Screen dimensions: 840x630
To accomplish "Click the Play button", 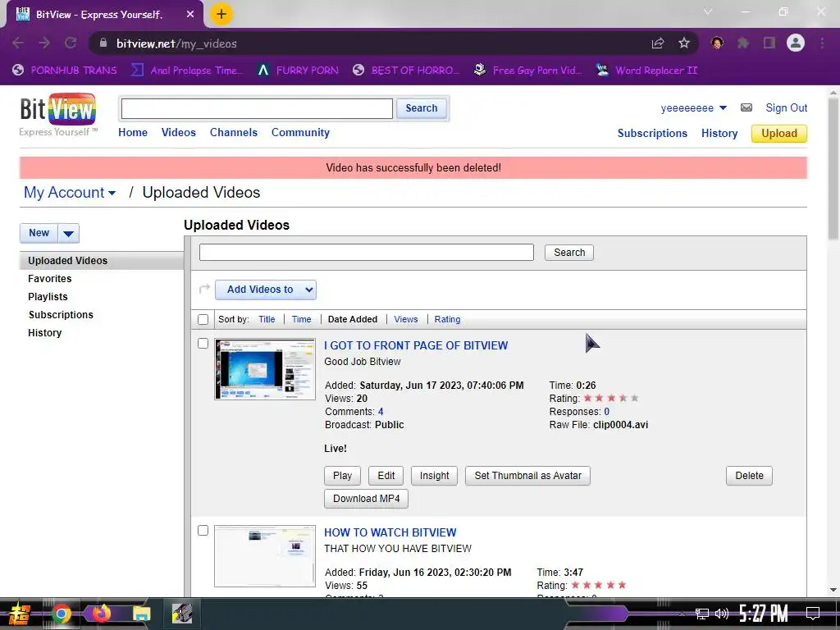I will coord(342,476).
